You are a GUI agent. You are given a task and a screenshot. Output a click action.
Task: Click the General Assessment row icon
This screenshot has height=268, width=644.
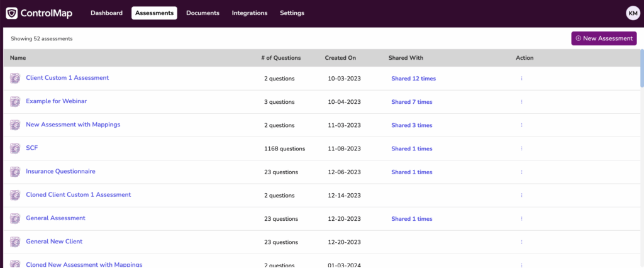pyautogui.click(x=15, y=218)
